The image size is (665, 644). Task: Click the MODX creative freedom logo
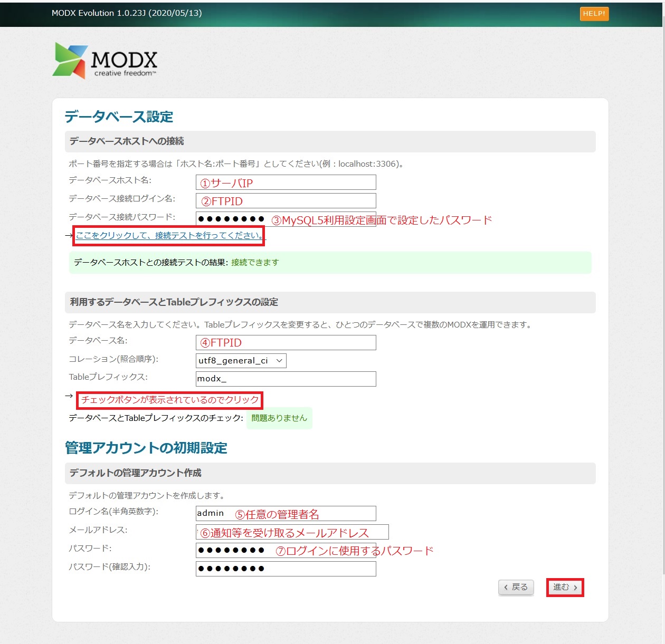coord(105,61)
